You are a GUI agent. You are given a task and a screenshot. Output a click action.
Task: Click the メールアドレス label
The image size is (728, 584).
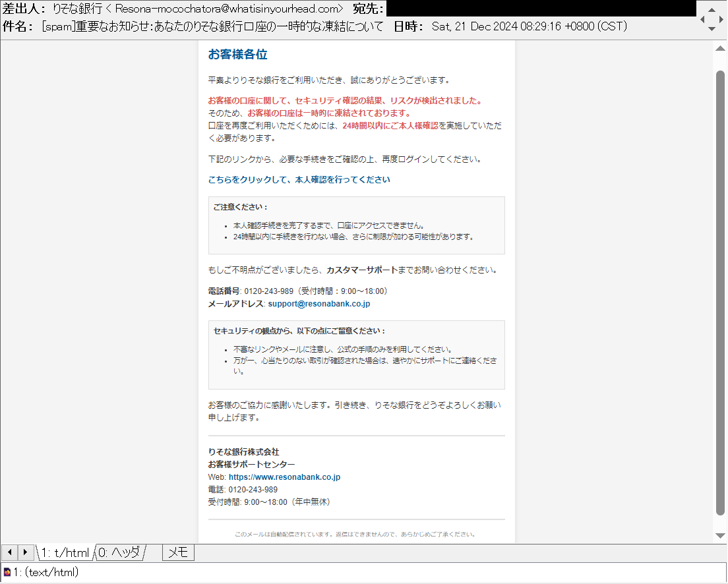[x=237, y=304]
